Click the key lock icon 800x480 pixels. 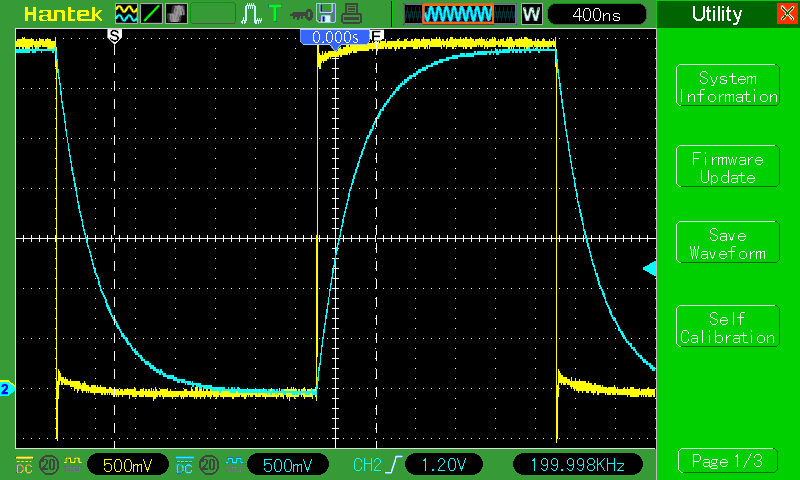(x=301, y=15)
